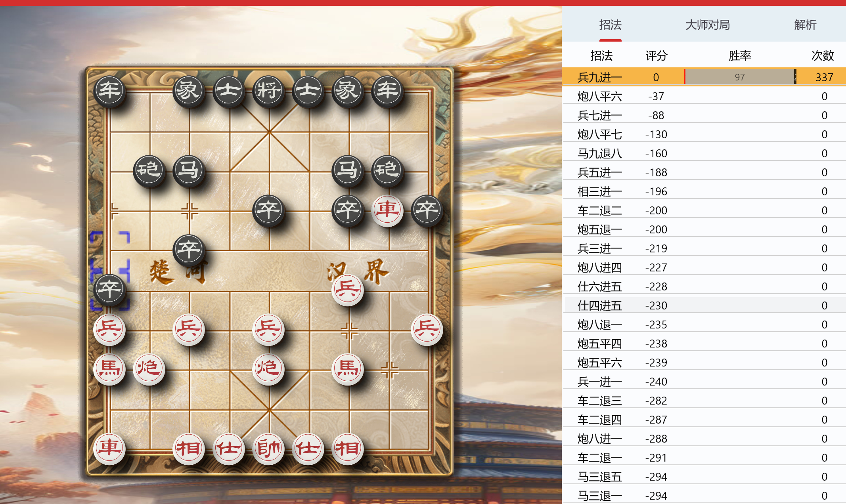The height and width of the screenshot is (504, 846).
Task: Click the red chariot 車 in bottom-left corner
Action: [110, 449]
